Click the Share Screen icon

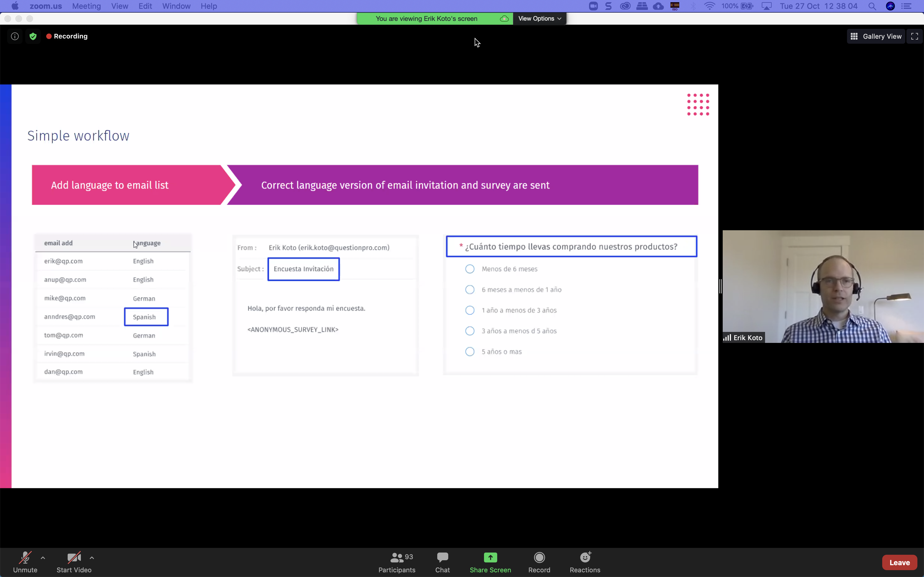coord(490,557)
